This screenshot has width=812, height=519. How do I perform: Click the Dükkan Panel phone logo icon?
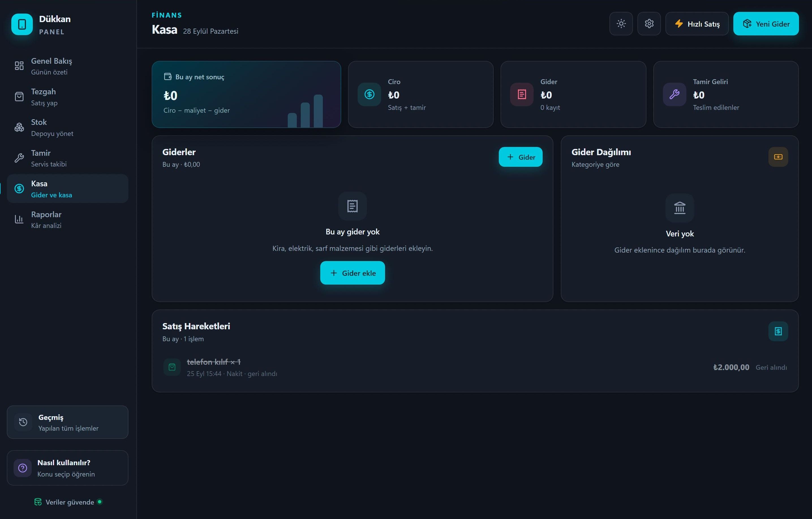point(22,24)
